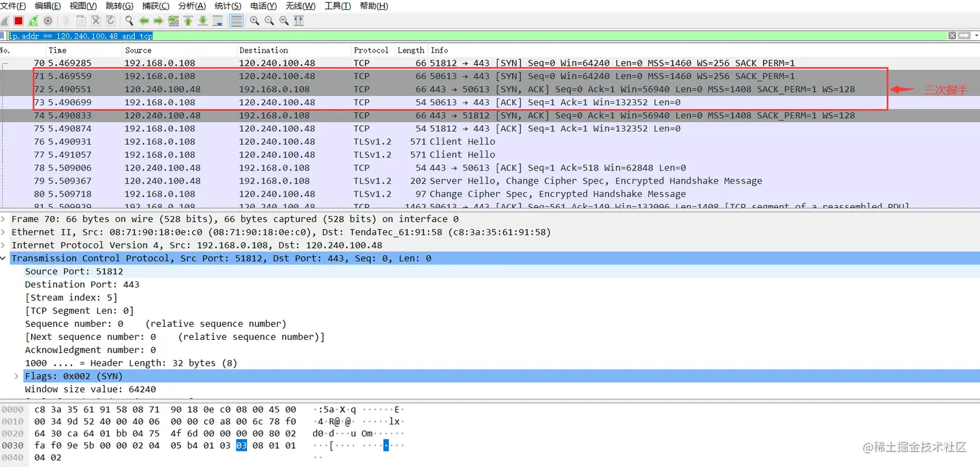Open the 跳转(G) menu
Image resolution: width=980 pixels, height=467 pixels.
[119, 6]
